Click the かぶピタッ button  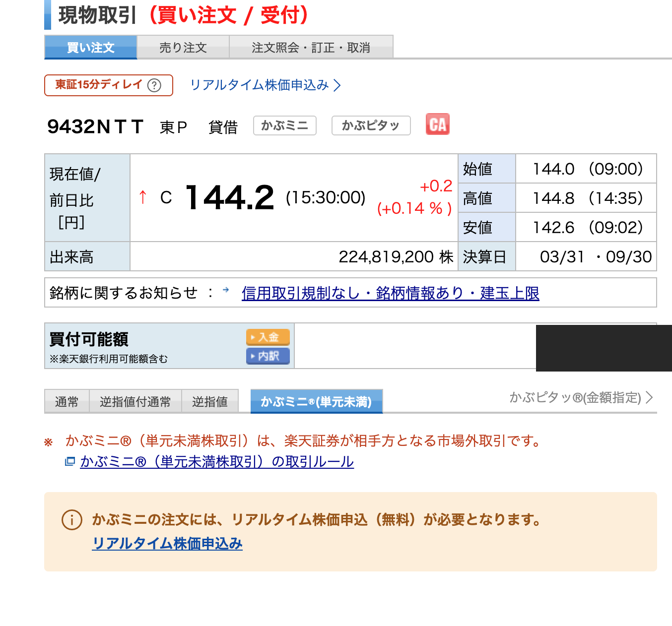[371, 125]
